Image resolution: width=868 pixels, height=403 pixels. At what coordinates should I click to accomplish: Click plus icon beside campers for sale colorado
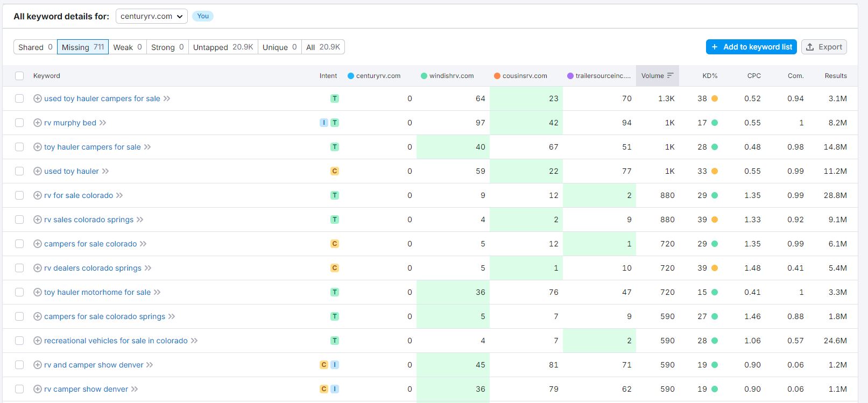point(38,244)
